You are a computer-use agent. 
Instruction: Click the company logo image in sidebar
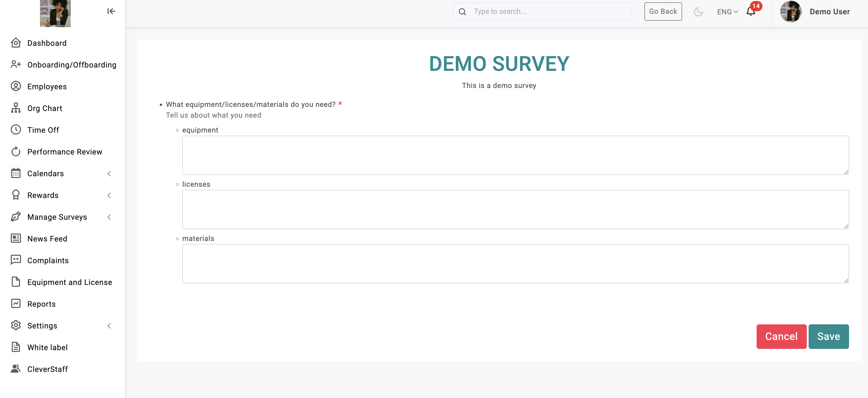click(55, 14)
